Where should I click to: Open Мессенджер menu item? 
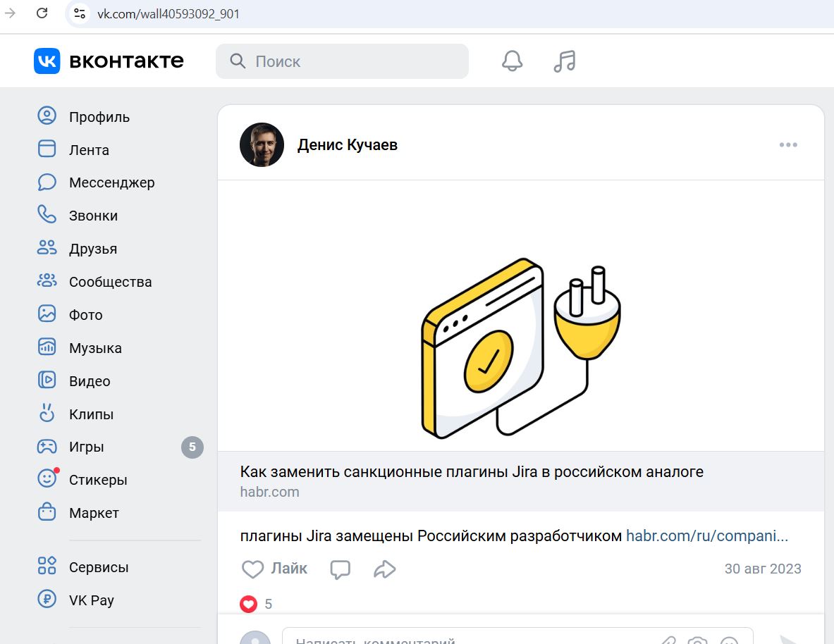pos(111,183)
